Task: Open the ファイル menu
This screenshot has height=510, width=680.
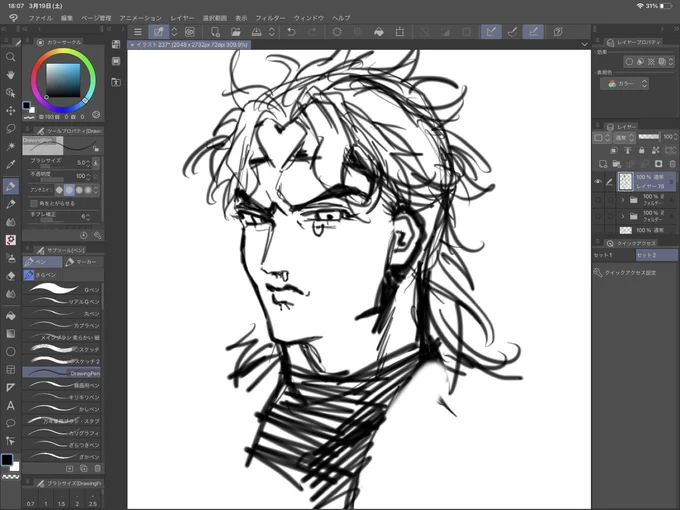Action: click(x=40, y=18)
